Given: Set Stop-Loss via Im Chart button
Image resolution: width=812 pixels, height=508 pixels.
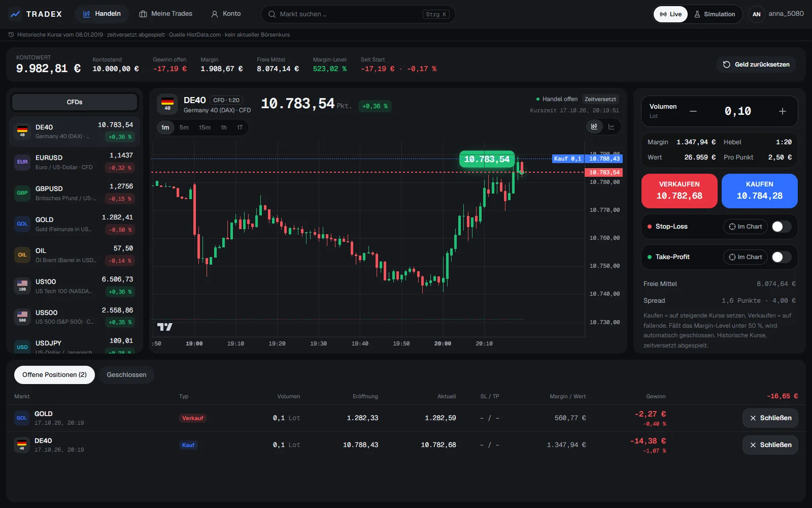Looking at the screenshot, I should 746,227.
